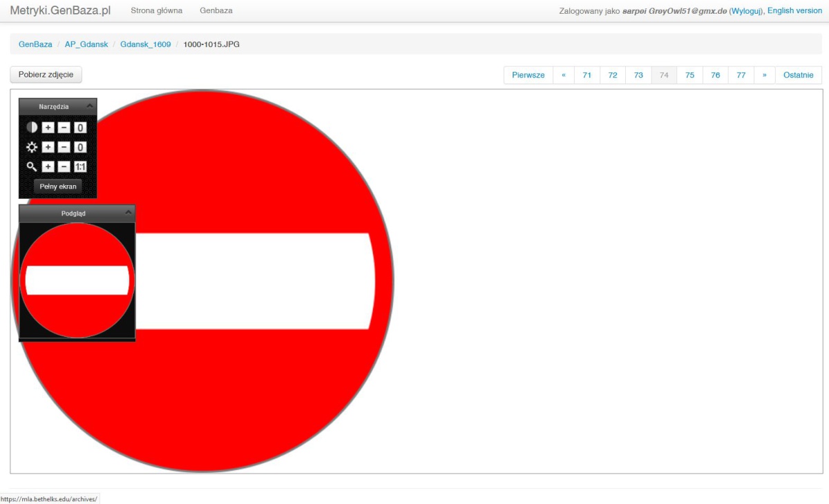The image size is (829, 504).
Task: Click Pełny ekran fullscreen button
Action: pyautogui.click(x=58, y=186)
